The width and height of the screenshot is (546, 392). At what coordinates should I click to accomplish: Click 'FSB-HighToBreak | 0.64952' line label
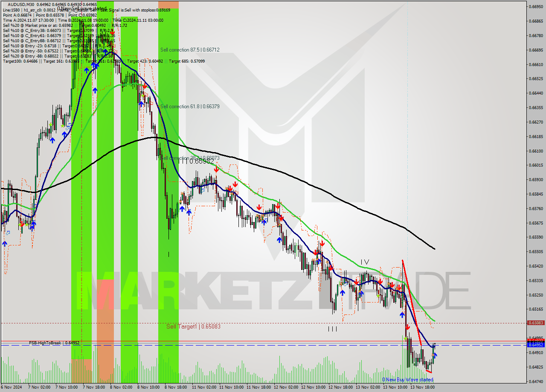tap(54, 343)
